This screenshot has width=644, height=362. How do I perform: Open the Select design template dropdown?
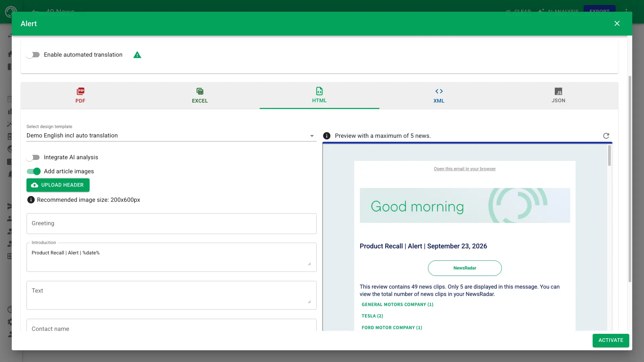(171, 135)
